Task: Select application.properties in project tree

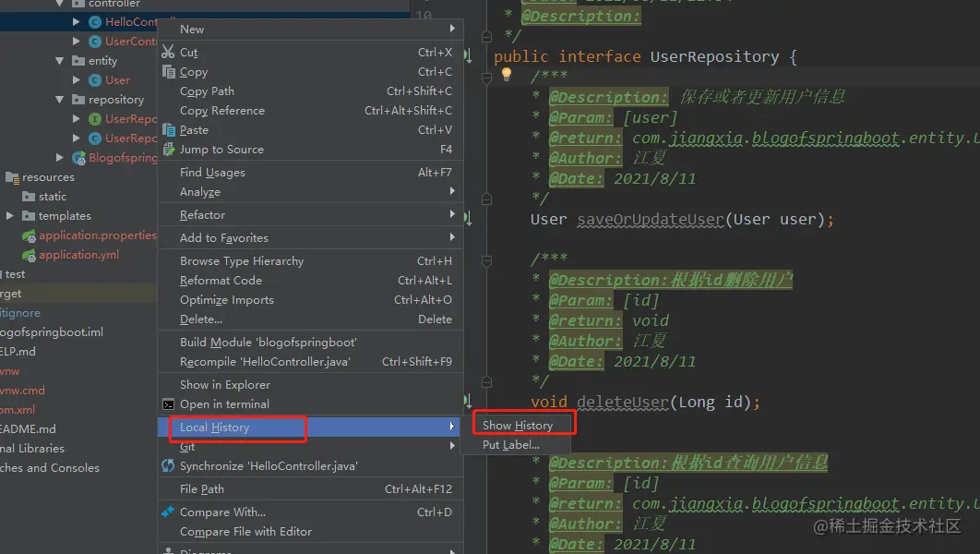Action: (x=98, y=235)
